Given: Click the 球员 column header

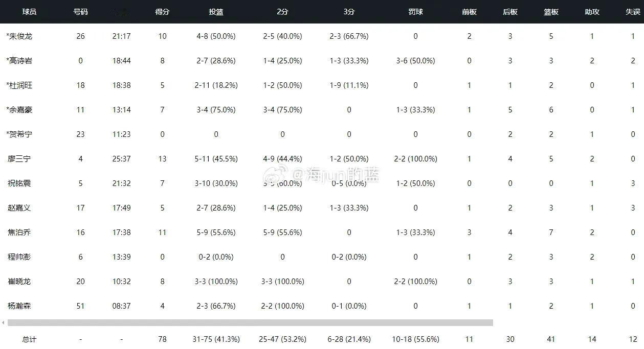Looking at the screenshot, I should click(x=29, y=12).
